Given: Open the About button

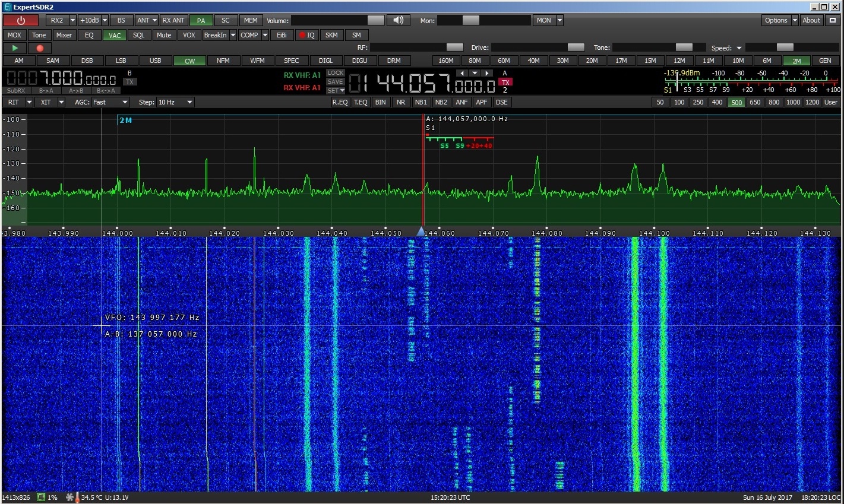Looking at the screenshot, I should click(811, 20).
